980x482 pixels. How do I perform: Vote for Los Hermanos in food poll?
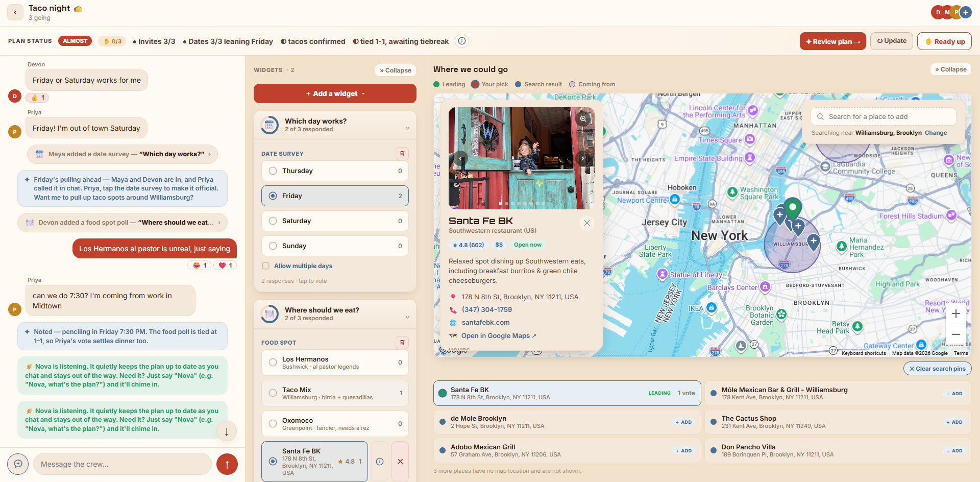tap(335, 363)
